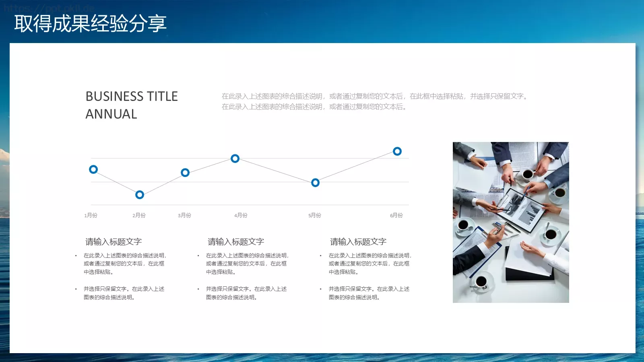Screen dimensions: 644x362
Task: Select the 1月份 axis label
Action: coord(91,215)
